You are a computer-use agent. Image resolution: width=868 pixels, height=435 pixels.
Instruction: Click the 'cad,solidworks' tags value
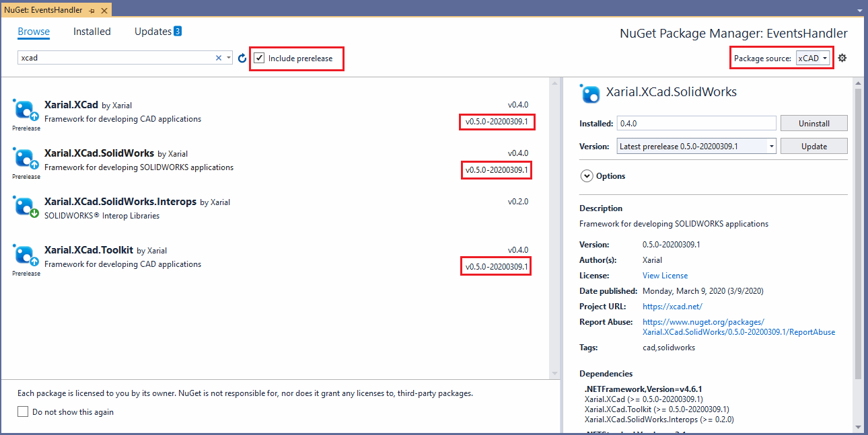[669, 348]
